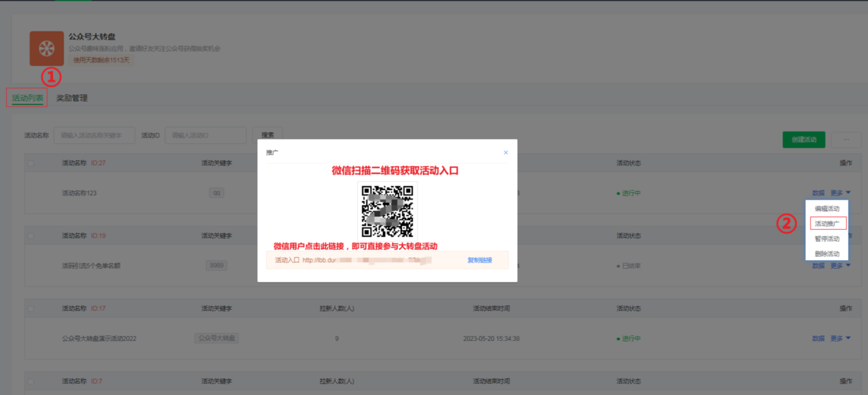This screenshot has width=868, height=395.
Task: Click the 公众号大转盘 app logo icon
Action: (47, 48)
